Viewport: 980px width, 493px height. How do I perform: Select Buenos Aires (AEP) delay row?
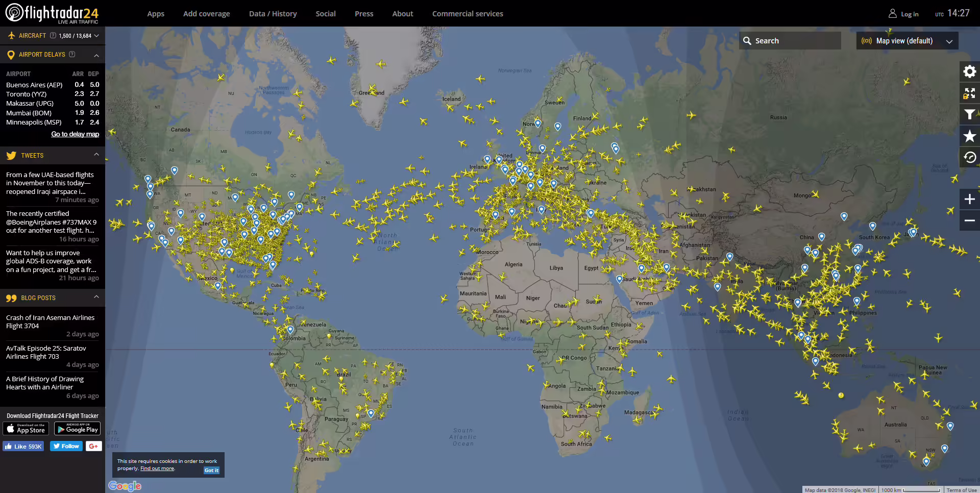[x=53, y=85]
